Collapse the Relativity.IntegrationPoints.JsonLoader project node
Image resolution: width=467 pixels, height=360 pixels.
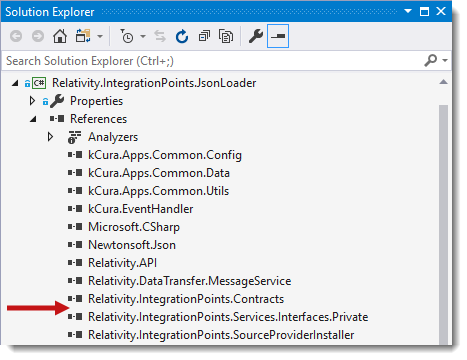[x=15, y=83]
